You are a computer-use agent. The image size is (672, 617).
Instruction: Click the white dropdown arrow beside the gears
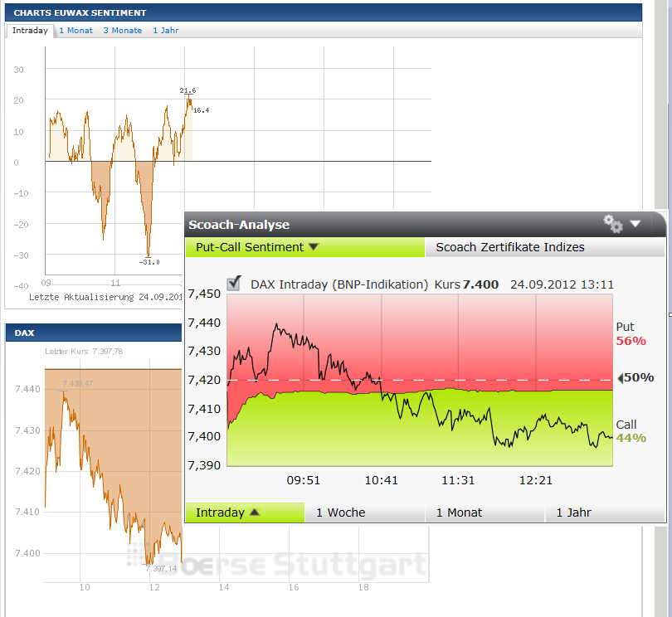click(635, 224)
